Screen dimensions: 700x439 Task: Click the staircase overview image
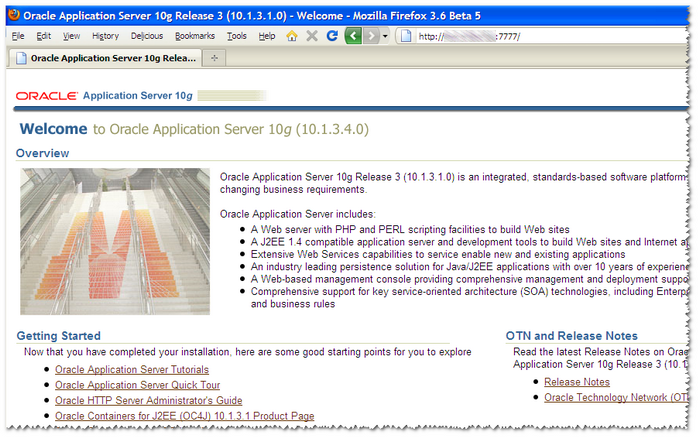pyautogui.click(x=115, y=241)
